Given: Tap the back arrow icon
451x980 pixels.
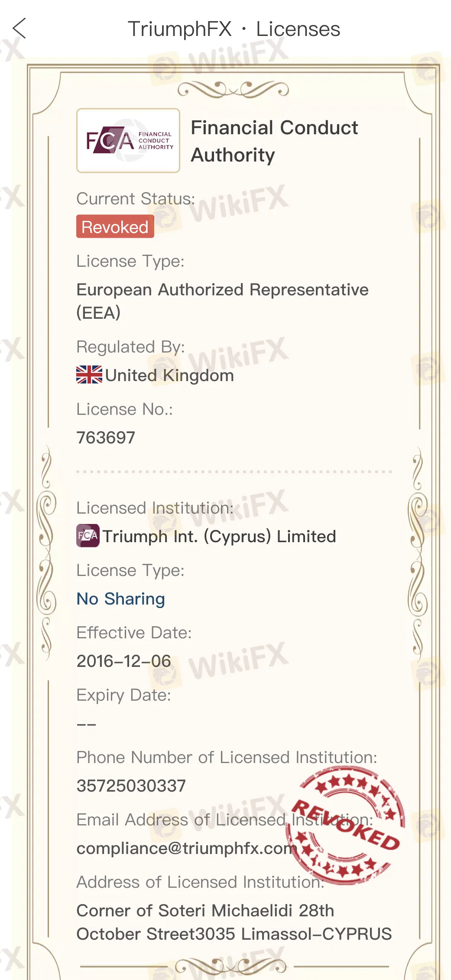Looking at the screenshot, I should coord(19,29).
